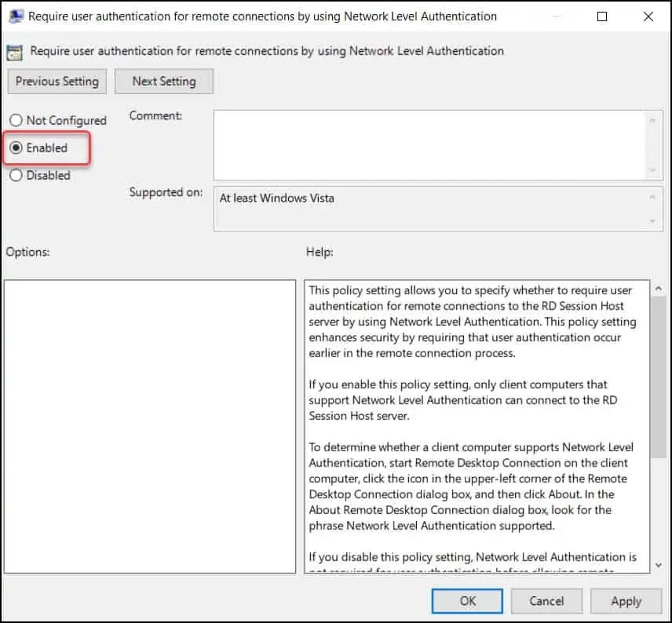Click the Comment box down scroll arrow
Viewport: 672px width, 623px height.
[x=652, y=170]
